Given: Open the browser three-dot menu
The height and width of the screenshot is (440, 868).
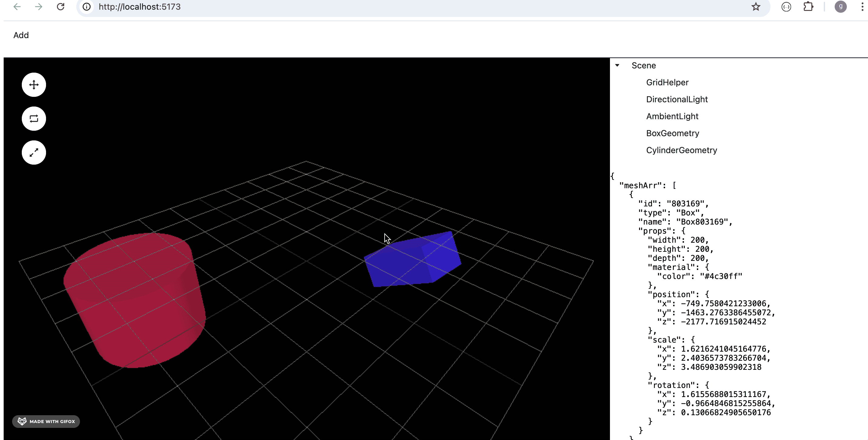Looking at the screenshot, I should pyautogui.click(x=862, y=7).
